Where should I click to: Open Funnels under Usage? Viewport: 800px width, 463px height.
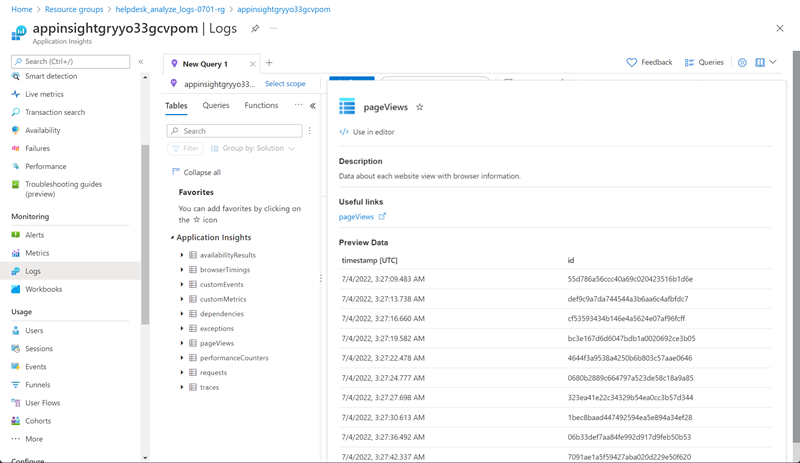[38, 385]
